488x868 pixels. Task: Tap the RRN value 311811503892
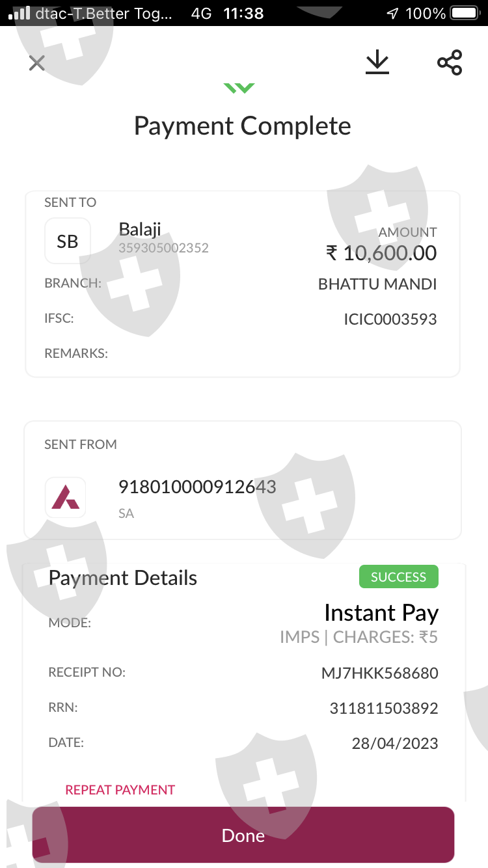point(384,709)
